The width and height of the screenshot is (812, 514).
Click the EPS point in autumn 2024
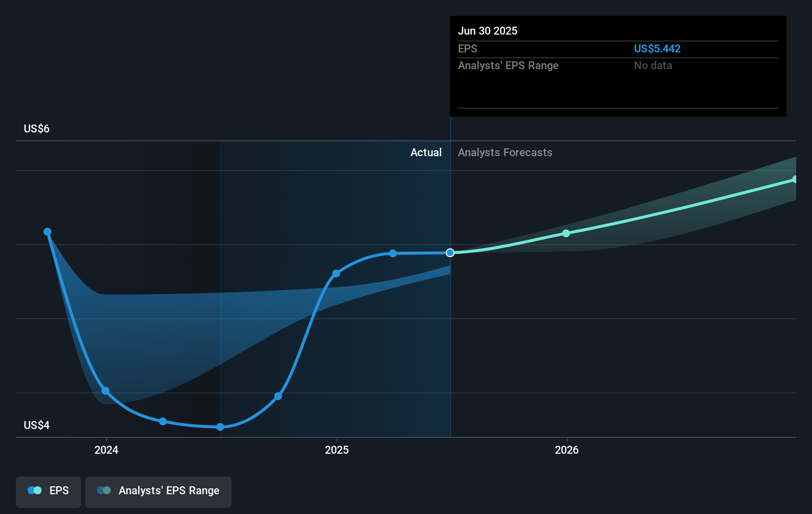pyautogui.click(x=278, y=396)
